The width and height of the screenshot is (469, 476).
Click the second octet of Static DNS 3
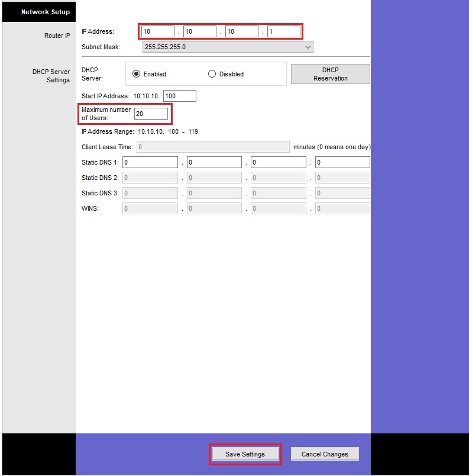214,193
